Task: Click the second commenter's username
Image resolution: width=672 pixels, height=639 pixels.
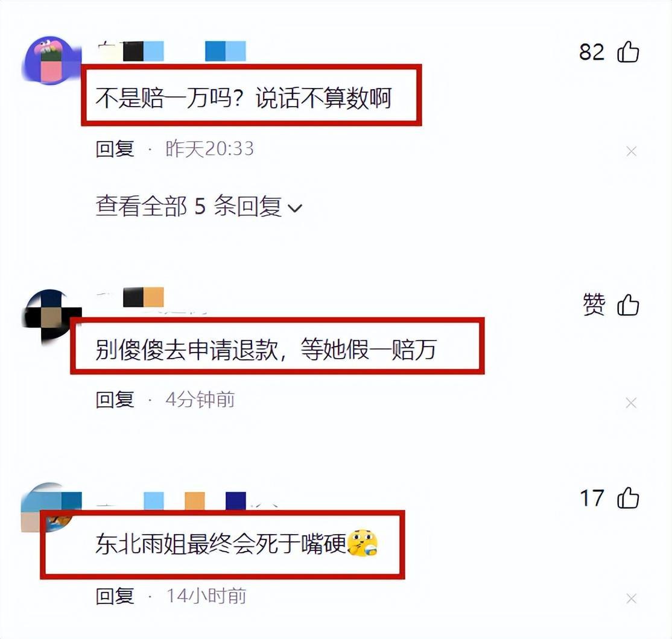Action: coord(131,298)
